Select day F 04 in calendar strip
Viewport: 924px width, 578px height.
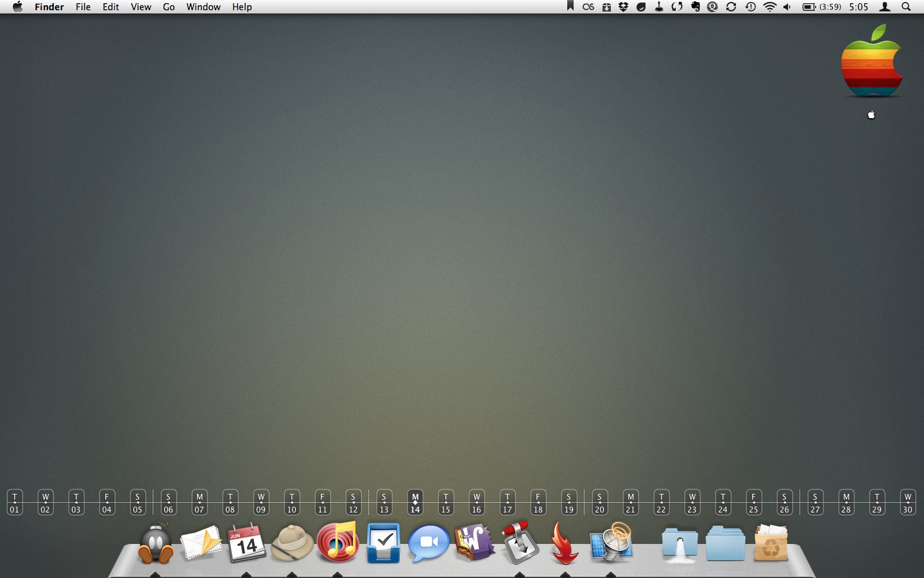[107, 502]
